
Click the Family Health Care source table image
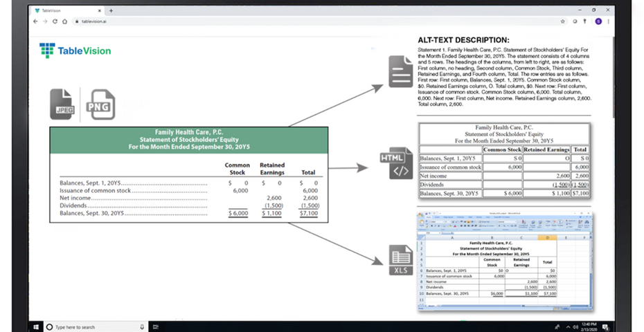point(189,175)
